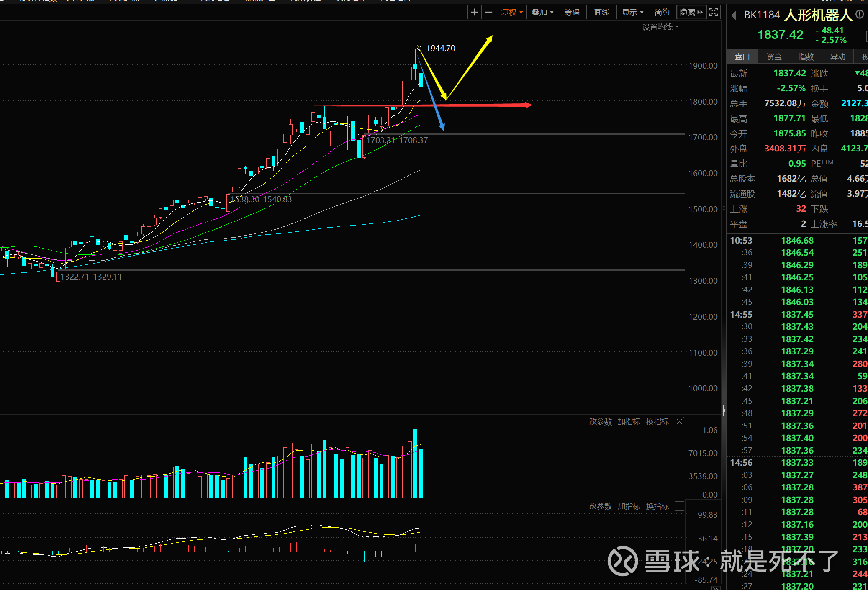This screenshot has height=590, width=868.
Task: Activate the 画线 drawing tool
Action: 601,13
